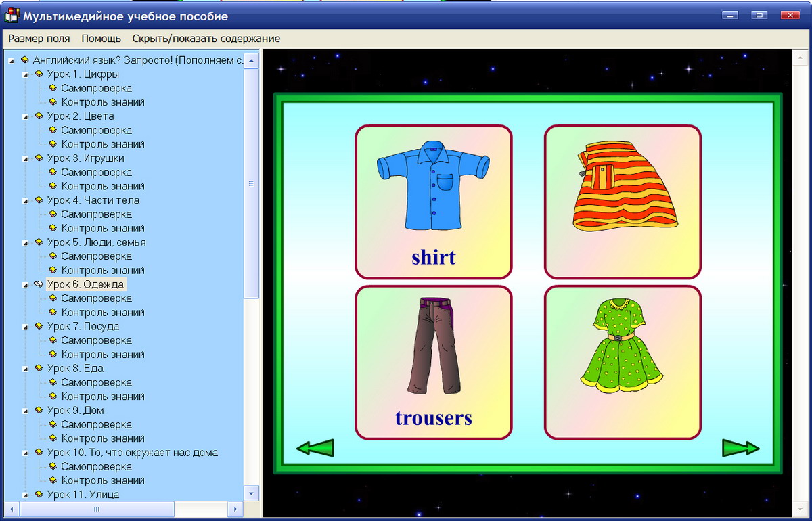Screen dimensions: 812x521
Task: Close the Мультимедийное учебное пособие window
Action: pos(789,15)
